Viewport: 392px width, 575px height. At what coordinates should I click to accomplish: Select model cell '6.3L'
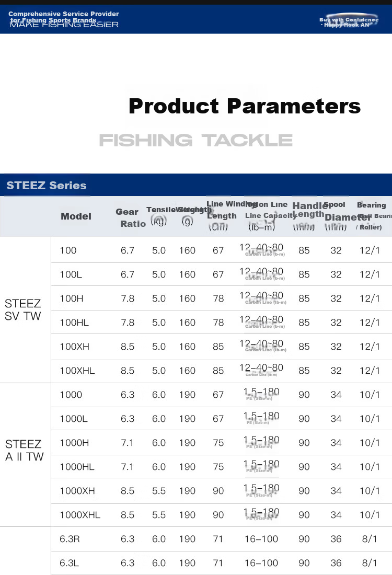point(70,563)
